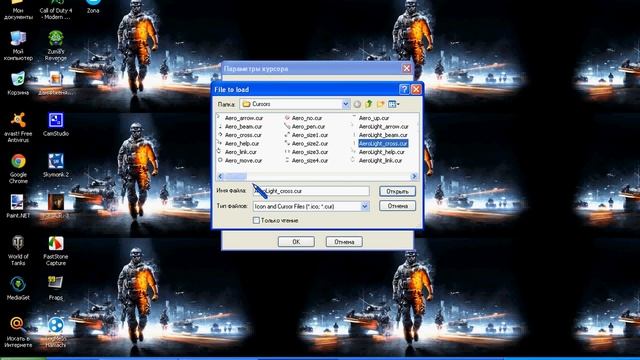
Task: Select Aero_no.cur file
Action: tap(307, 118)
